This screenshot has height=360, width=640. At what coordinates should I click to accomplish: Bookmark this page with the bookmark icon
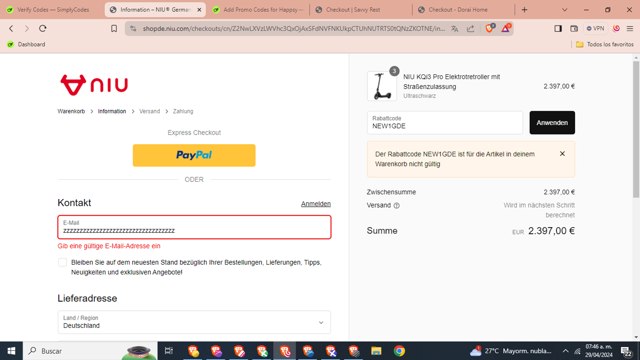(114, 29)
